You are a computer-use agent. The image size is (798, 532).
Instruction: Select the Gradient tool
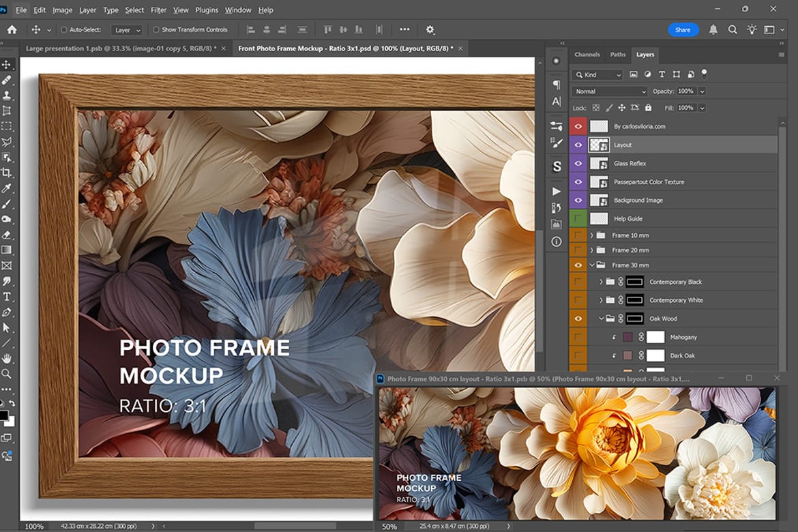pos(7,250)
